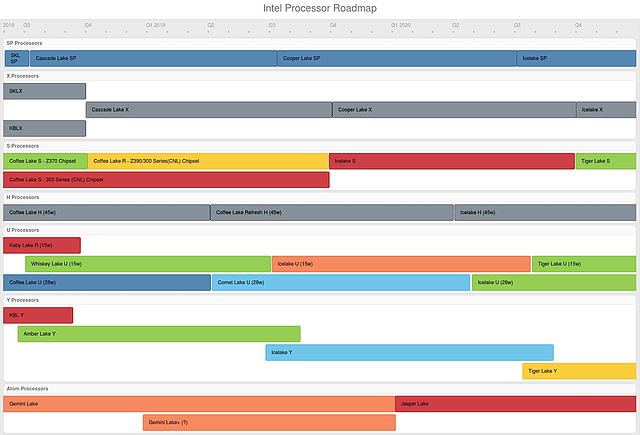Select the Kaby Lake R (15w) bar
640x435 pixels.
tap(42, 245)
